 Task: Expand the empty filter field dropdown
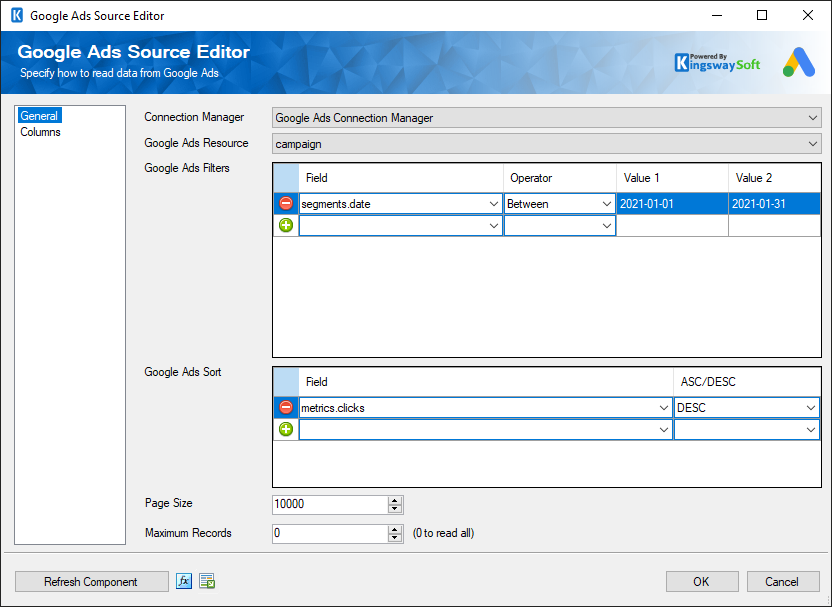click(493, 226)
